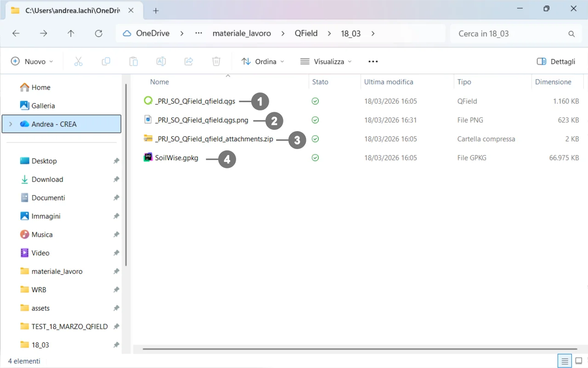
Task: Go up one folder level
Action: pos(71,34)
